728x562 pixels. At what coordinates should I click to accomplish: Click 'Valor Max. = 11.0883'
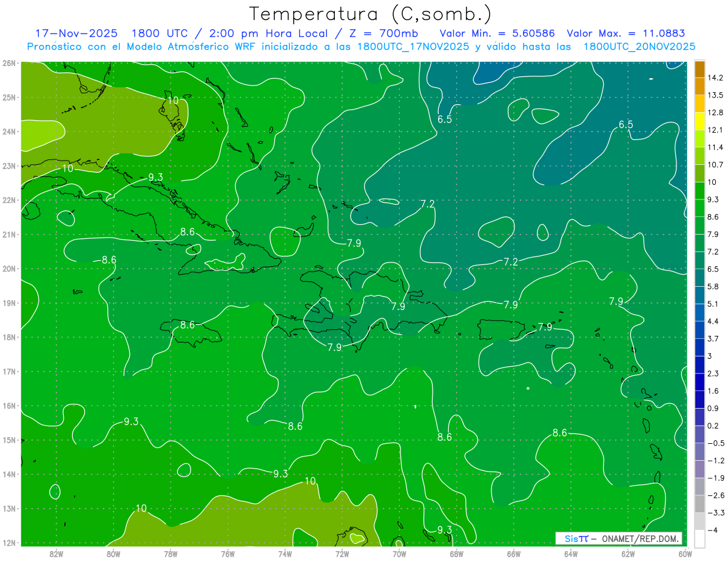click(626, 33)
